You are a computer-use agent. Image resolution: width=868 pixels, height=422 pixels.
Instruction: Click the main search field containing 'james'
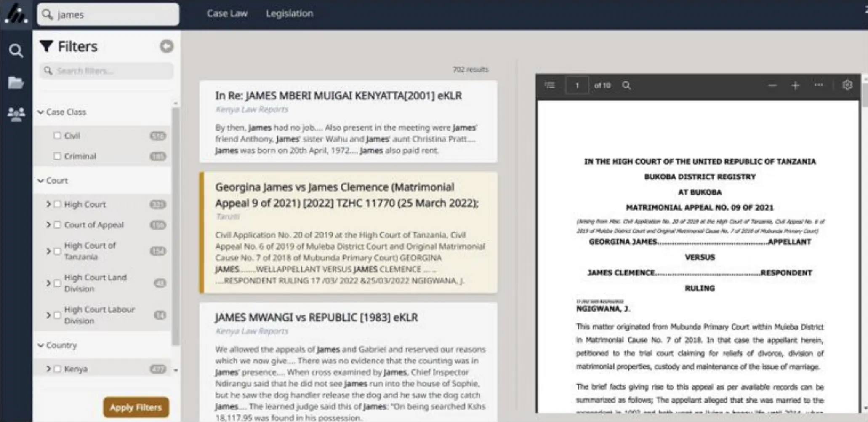point(108,14)
